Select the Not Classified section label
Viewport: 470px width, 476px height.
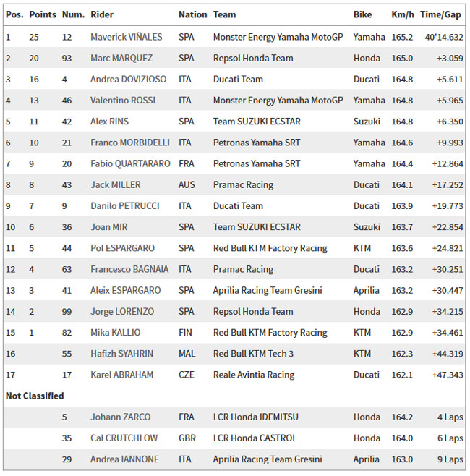point(35,396)
